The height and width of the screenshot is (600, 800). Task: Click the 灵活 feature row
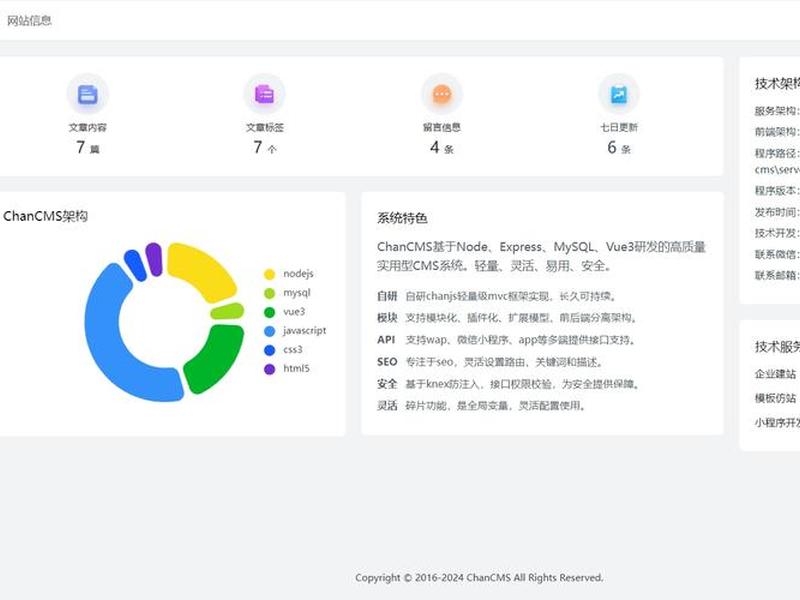tap(481, 406)
